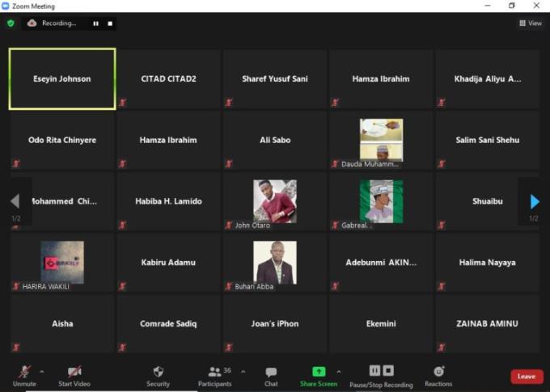Screen dimensions: 550x392
Task: Stop the recording from the top indicator
Action: click(110, 23)
